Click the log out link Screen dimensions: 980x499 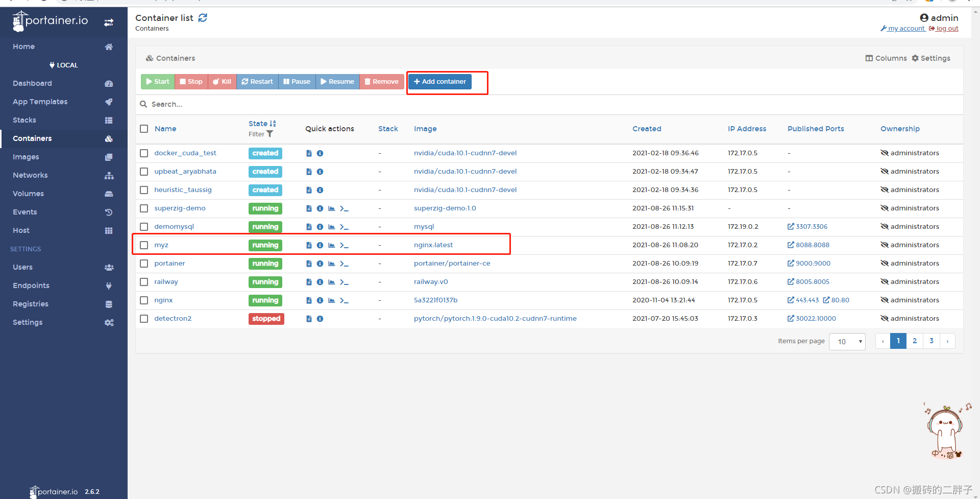click(x=943, y=29)
